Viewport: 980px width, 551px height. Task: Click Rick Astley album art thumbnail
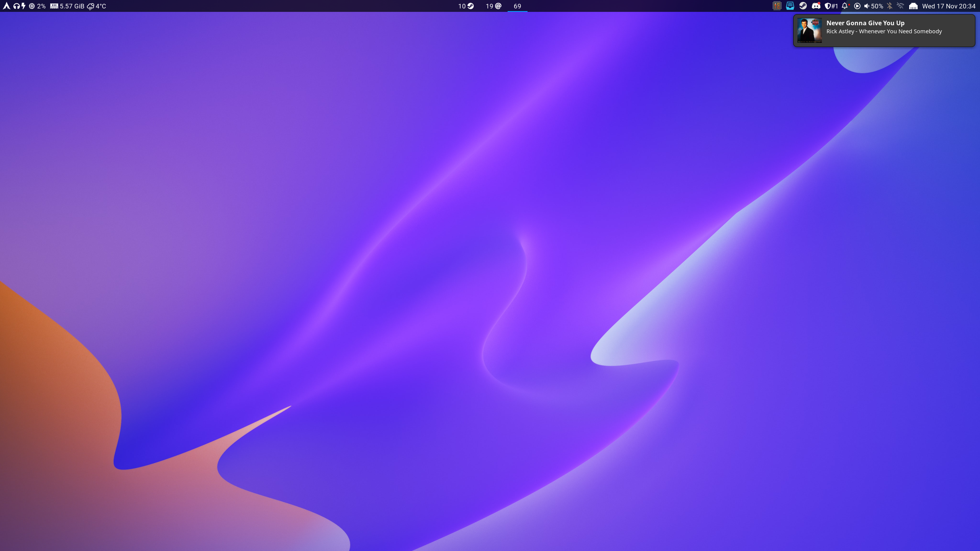809,31
